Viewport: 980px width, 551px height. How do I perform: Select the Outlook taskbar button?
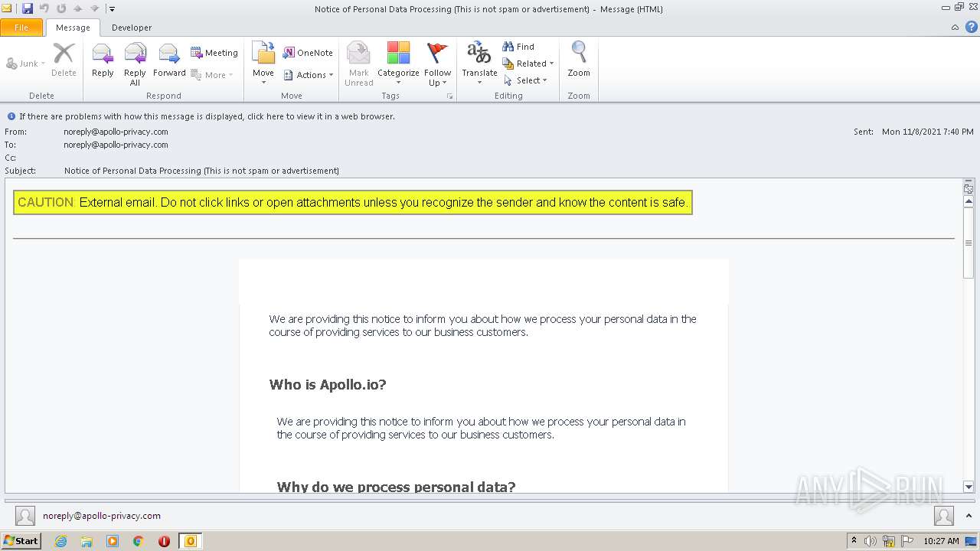(x=191, y=541)
